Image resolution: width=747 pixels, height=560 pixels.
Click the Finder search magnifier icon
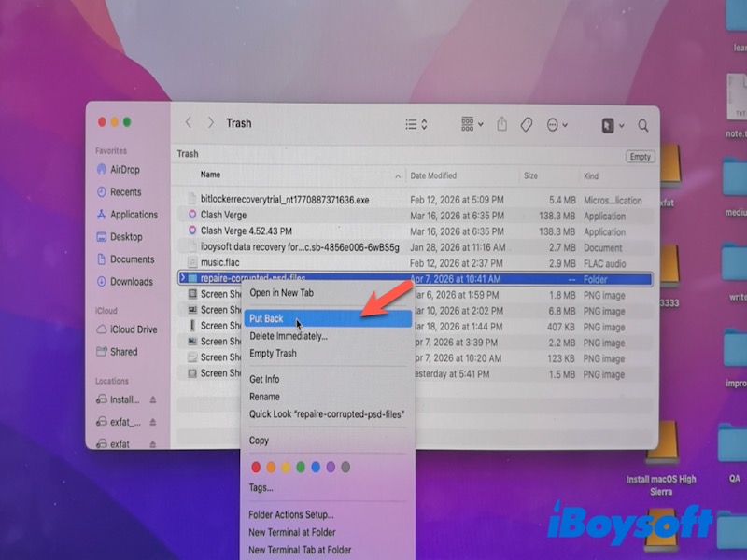coord(643,125)
